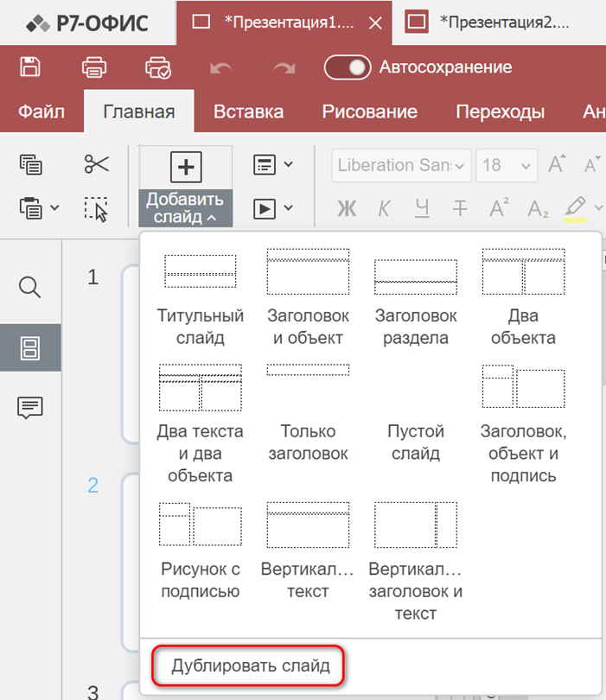Toggle strikethrough formatting
The width and height of the screenshot is (606, 700).
tap(460, 208)
